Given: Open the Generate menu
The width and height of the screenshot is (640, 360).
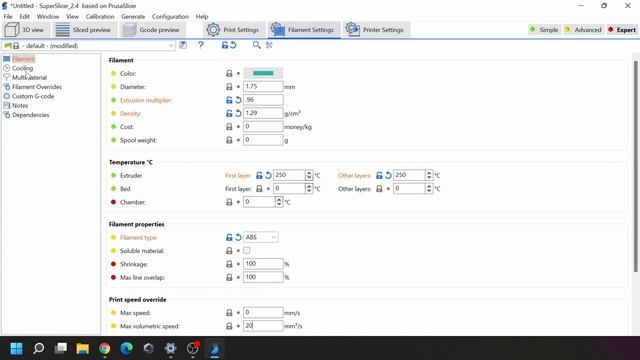Looking at the screenshot, I should coord(133,16).
